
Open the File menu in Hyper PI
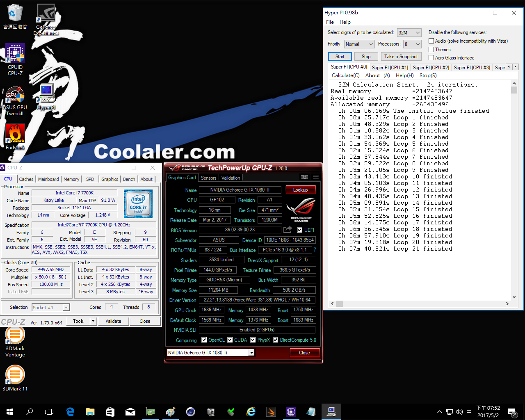coord(330,22)
